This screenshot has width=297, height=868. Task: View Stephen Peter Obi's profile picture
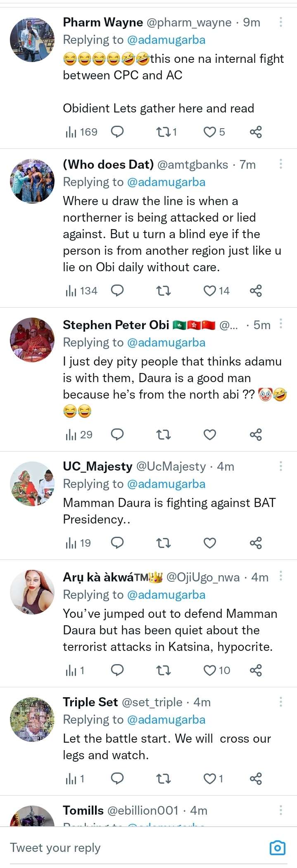pyautogui.click(x=32, y=340)
